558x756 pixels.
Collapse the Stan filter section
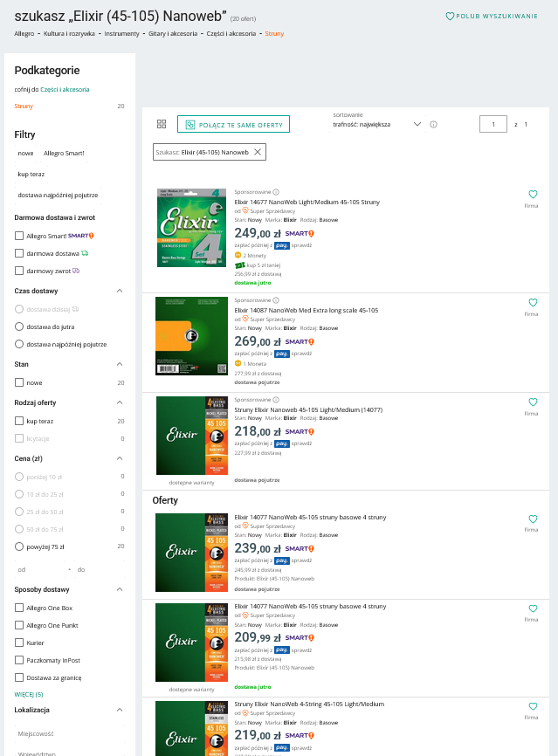pyautogui.click(x=120, y=364)
